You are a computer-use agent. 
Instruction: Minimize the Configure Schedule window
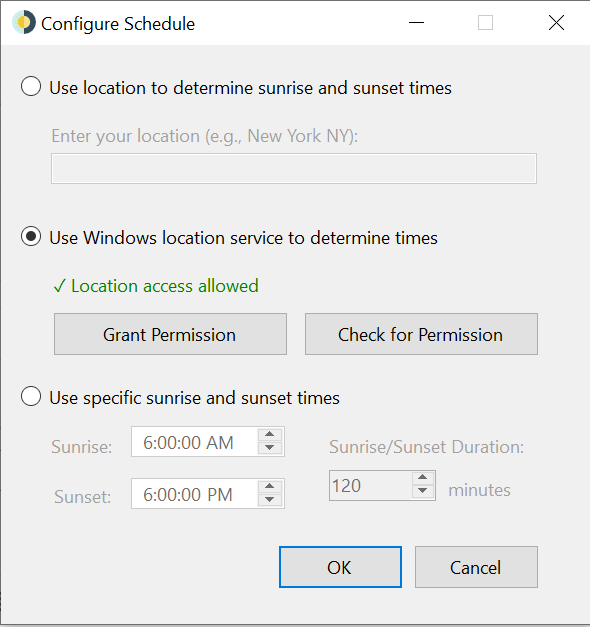tap(416, 23)
